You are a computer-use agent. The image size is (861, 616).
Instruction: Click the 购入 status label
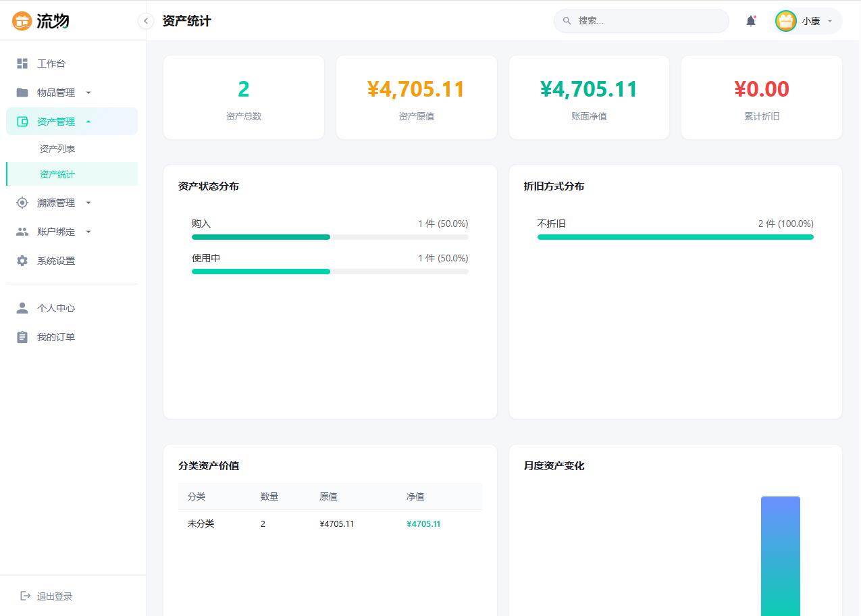(201, 224)
